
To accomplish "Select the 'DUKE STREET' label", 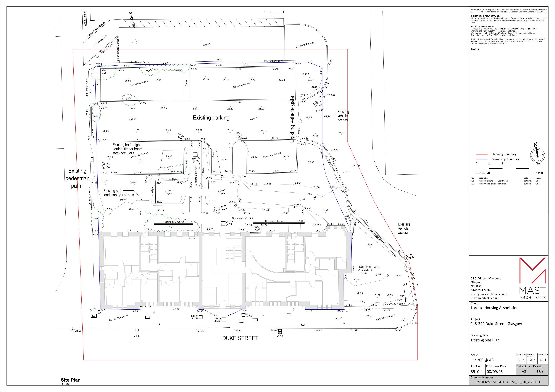I will pos(240,338).
